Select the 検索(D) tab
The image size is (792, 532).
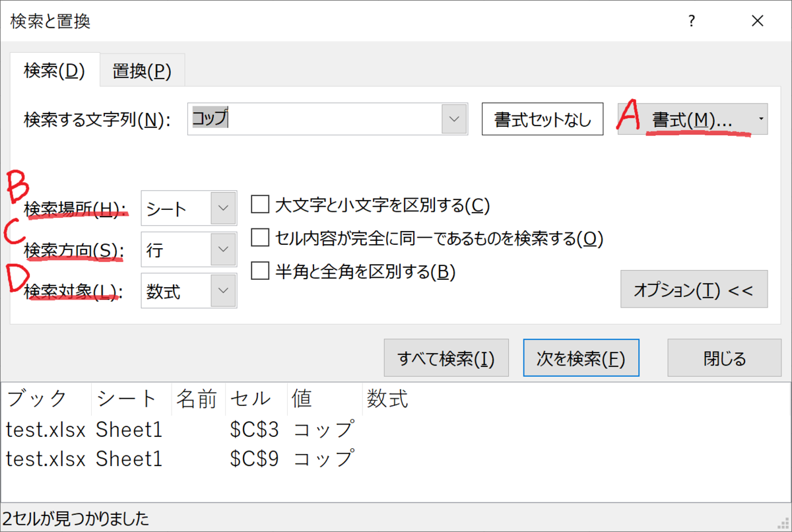pyautogui.click(x=54, y=70)
